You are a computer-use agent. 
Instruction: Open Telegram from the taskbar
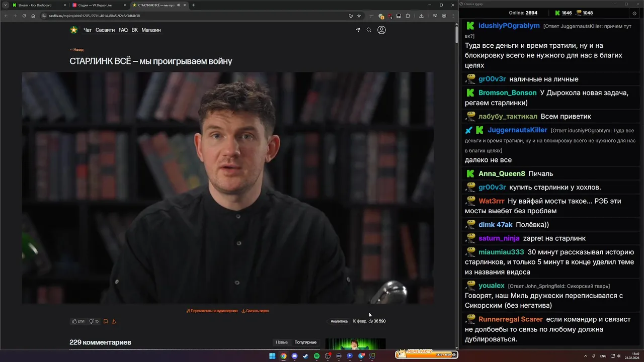tap(361, 356)
